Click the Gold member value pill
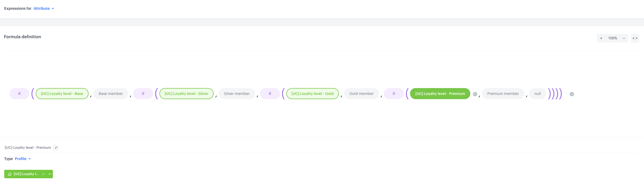This screenshot has width=644, height=183. click(361, 94)
